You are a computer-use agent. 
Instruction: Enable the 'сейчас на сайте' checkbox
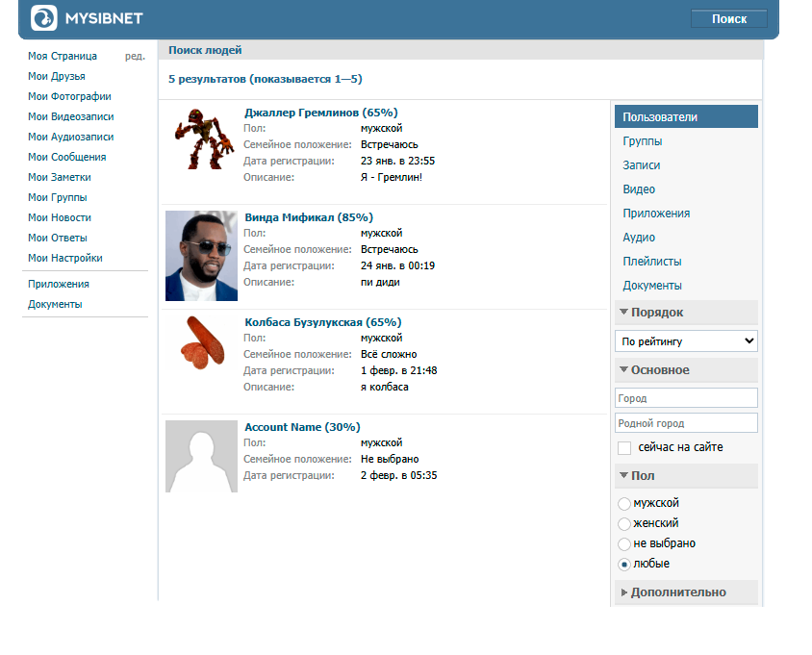tap(624, 448)
